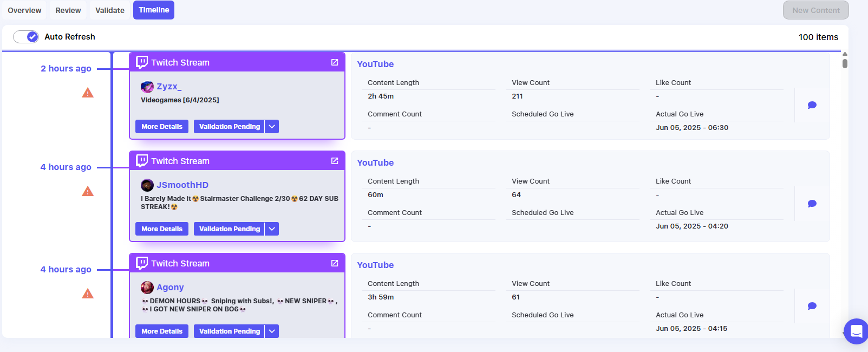Click Jun 05, 2025 - 04:20 date
This screenshot has width=868, height=352.
[x=692, y=226]
